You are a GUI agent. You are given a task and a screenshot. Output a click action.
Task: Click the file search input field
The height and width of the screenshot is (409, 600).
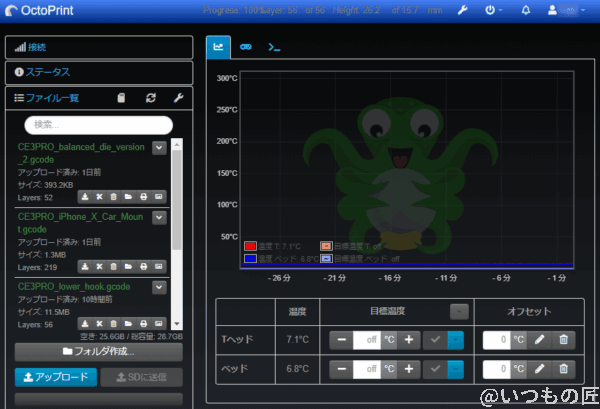(x=98, y=124)
